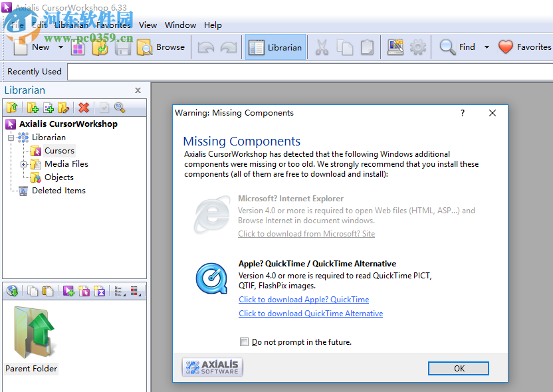Click the red delete X icon

coord(84,108)
